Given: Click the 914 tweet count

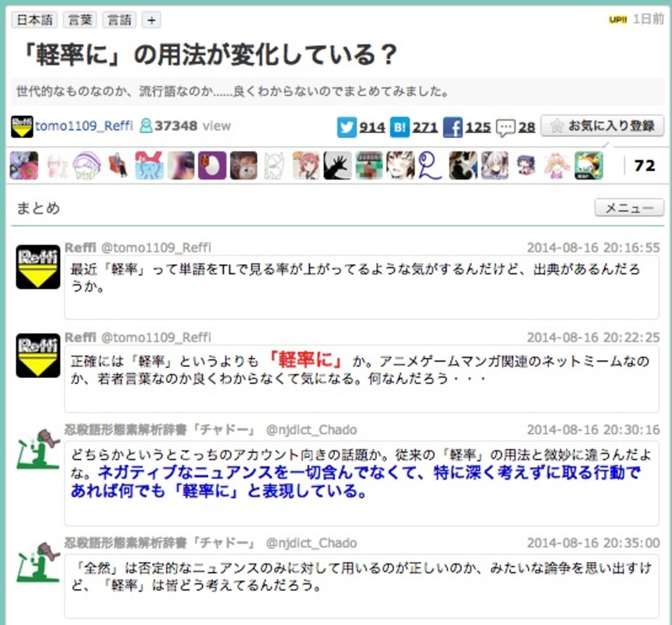Looking at the screenshot, I should pyautogui.click(x=372, y=127).
